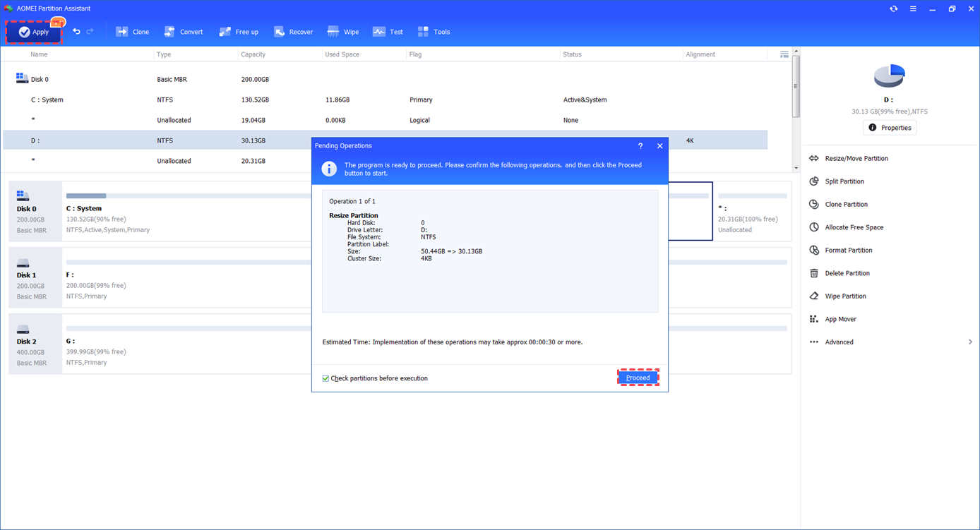Click the D: pie chart icon
980x530 pixels.
click(889, 75)
